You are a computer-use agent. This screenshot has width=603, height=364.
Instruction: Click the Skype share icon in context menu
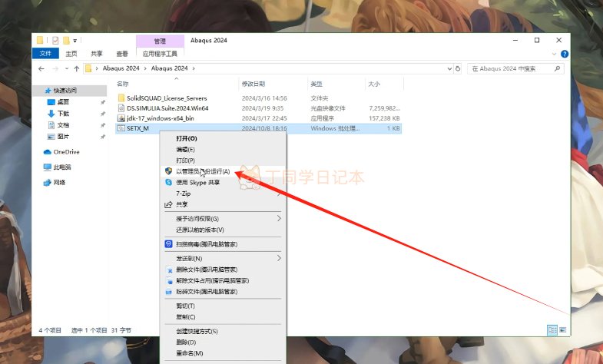pos(169,183)
